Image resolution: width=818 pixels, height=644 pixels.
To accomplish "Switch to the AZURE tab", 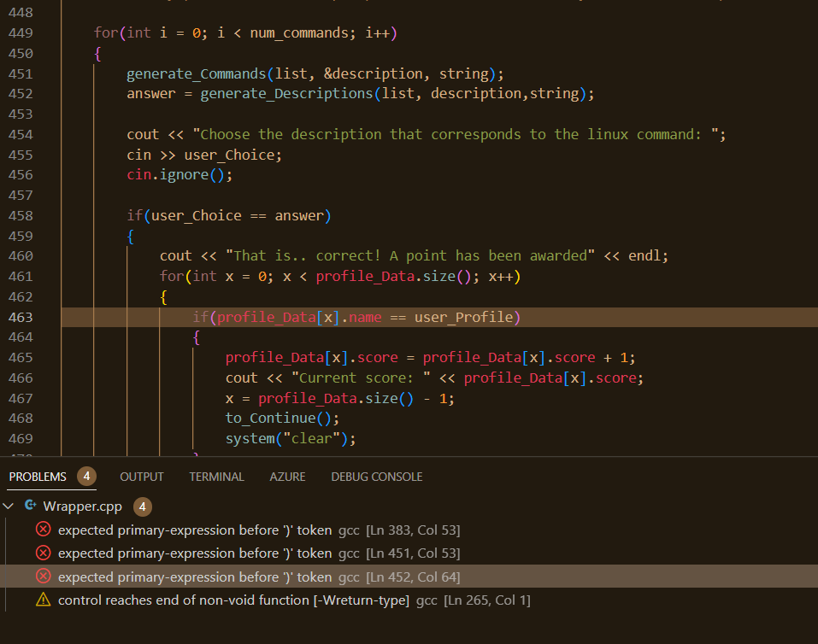I will click(287, 477).
